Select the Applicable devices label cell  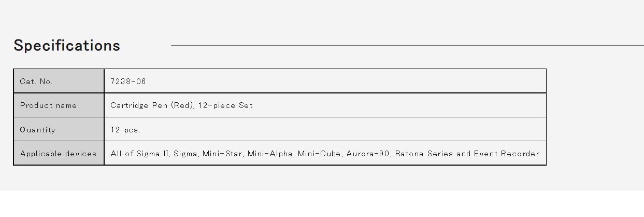pyautogui.click(x=59, y=153)
